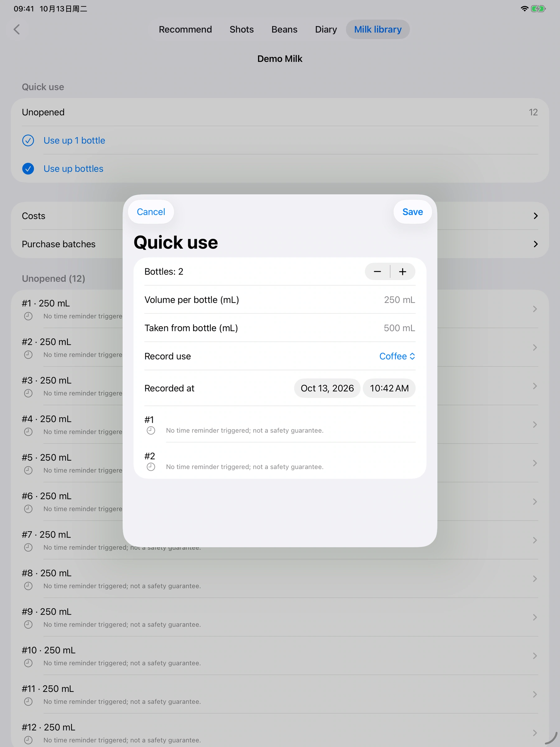Image resolution: width=560 pixels, height=747 pixels.
Task: Open the Record use Coffee dropdown
Action: (397, 356)
